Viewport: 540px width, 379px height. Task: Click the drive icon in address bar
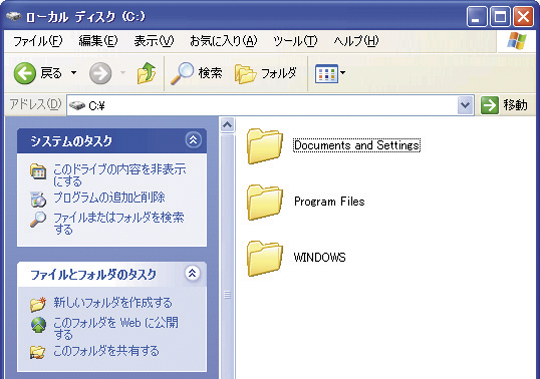(76, 105)
